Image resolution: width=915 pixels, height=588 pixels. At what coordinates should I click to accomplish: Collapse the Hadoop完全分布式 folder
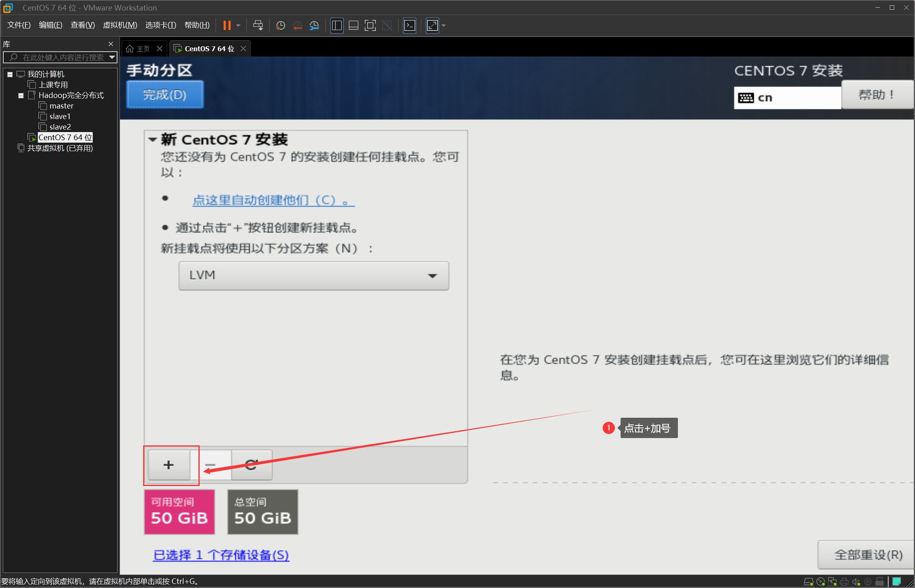point(21,95)
